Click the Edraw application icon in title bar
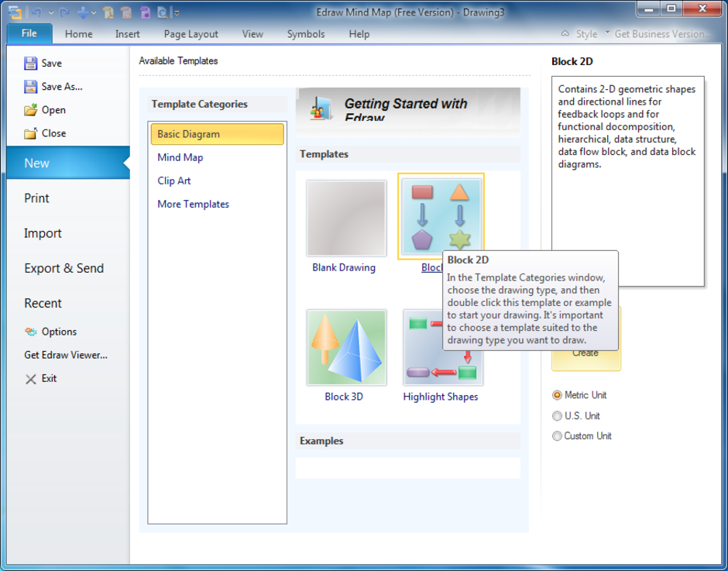The width and height of the screenshot is (728, 571). pyautogui.click(x=15, y=12)
